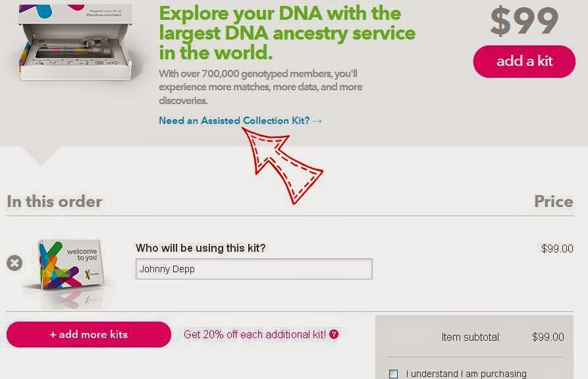Click the 'Price' column heading
Viewport: 588px width, 379px height.
point(553,201)
